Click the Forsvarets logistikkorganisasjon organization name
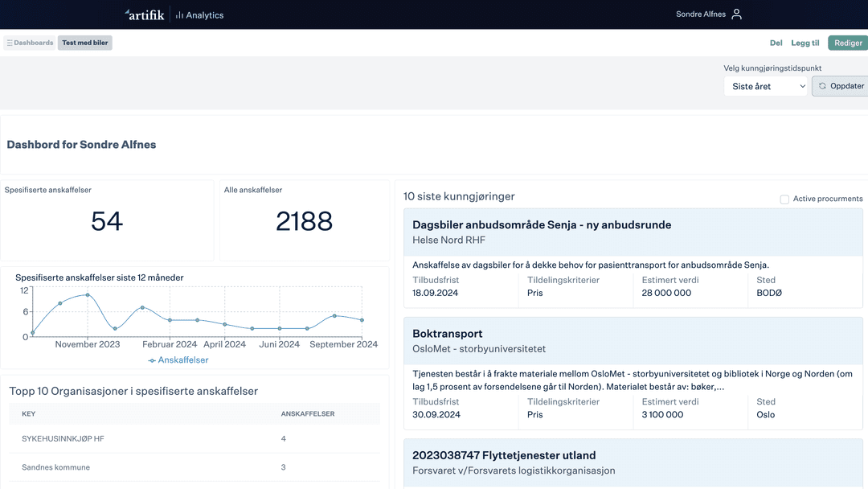 [514, 471]
